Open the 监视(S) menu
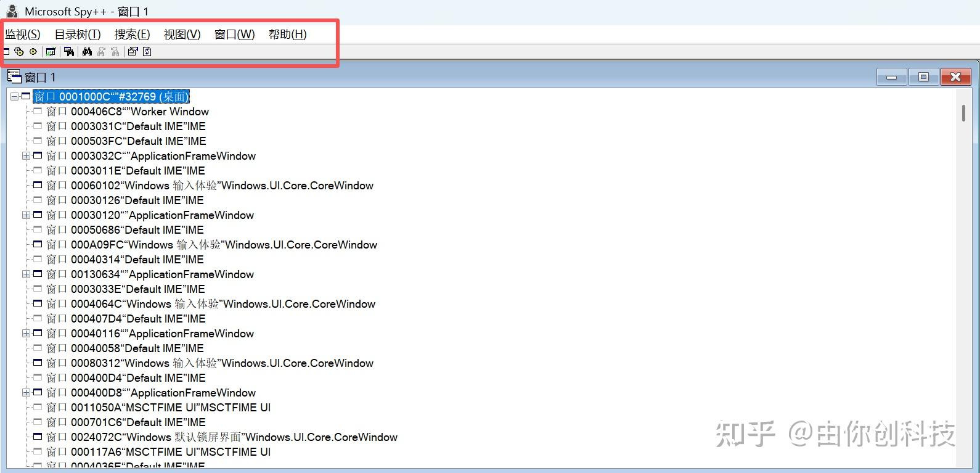980x473 pixels. coord(23,35)
